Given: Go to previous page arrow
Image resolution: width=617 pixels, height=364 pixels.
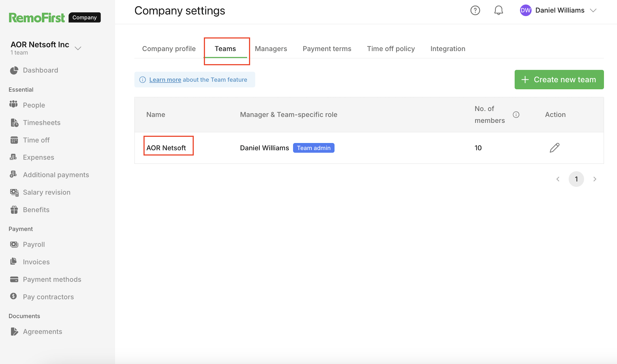Looking at the screenshot, I should (x=558, y=179).
